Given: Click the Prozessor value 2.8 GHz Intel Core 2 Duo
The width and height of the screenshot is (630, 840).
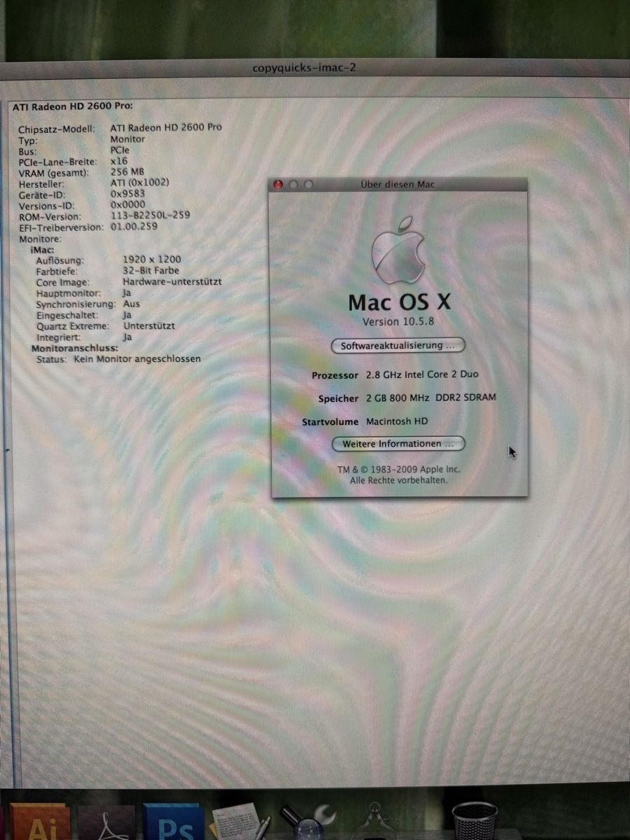Looking at the screenshot, I should pyautogui.click(x=422, y=375).
